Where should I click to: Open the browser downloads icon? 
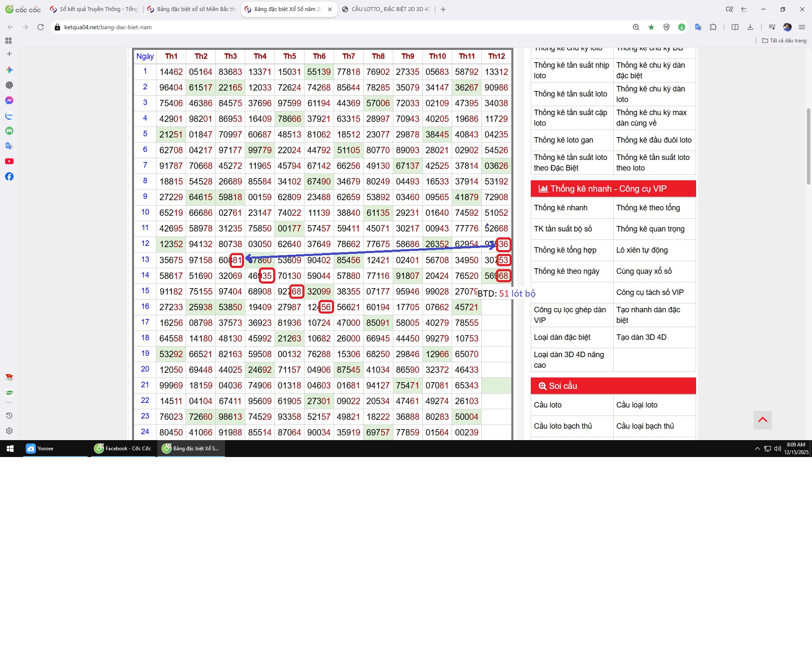click(750, 27)
